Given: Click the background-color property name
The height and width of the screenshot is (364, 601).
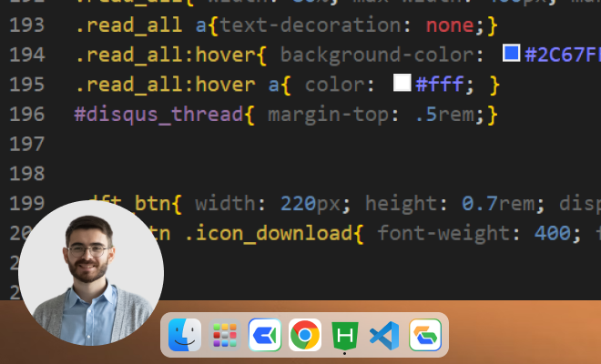Looking at the screenshot, I should pyautogui.click(x=376, y=55).
